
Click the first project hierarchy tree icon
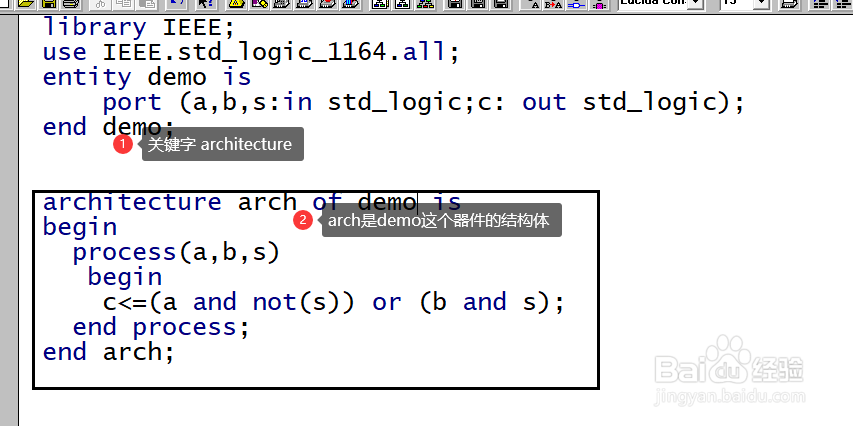pos(380,4)
